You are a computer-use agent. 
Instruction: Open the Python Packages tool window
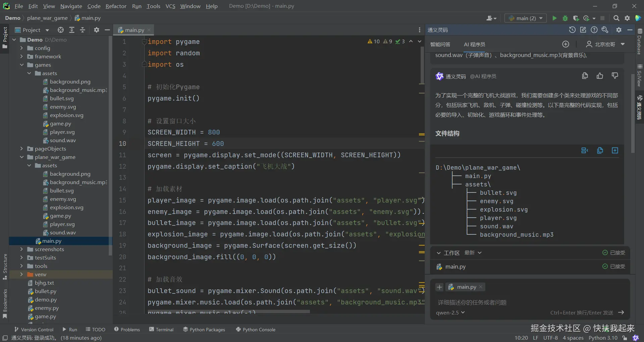[204, 330]
